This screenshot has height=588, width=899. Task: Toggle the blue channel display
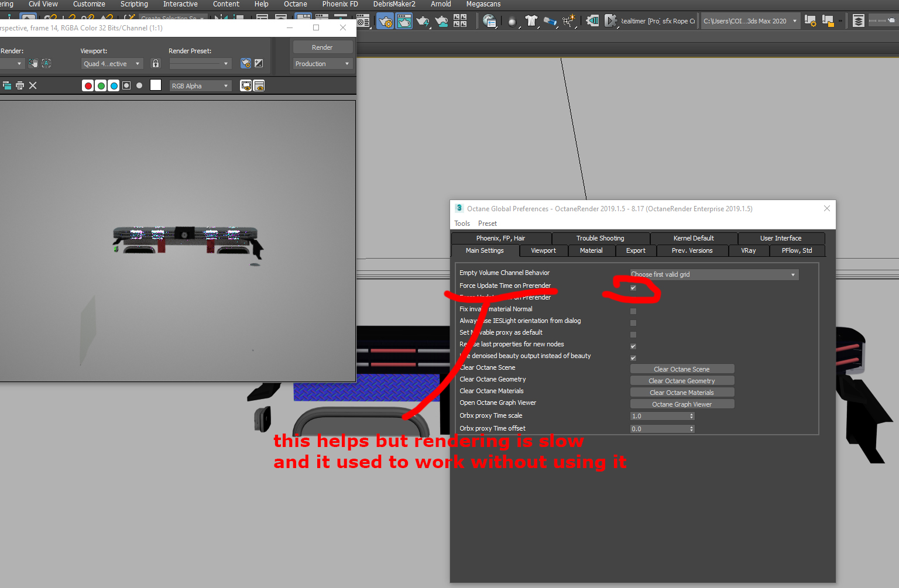[x=114, y=86]
